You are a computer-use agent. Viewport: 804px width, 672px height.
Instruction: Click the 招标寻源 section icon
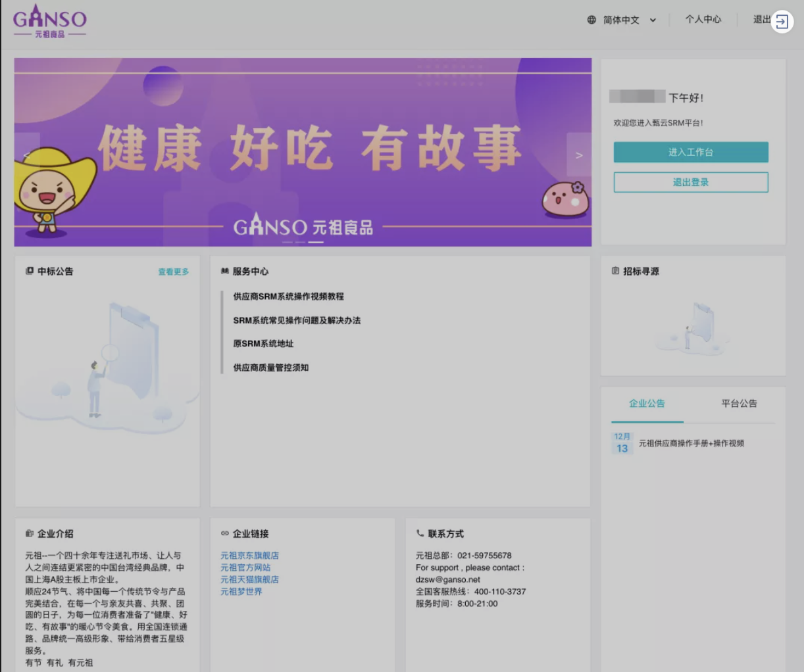pyautogui.click(x=616, y=271)
